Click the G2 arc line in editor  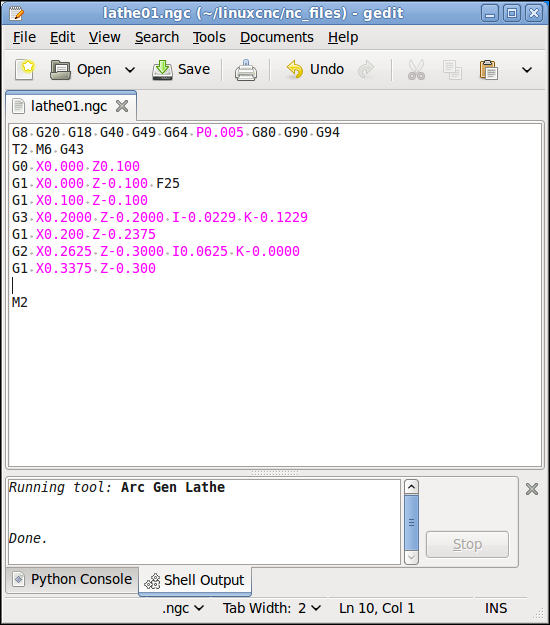click(x=156, y=252)
